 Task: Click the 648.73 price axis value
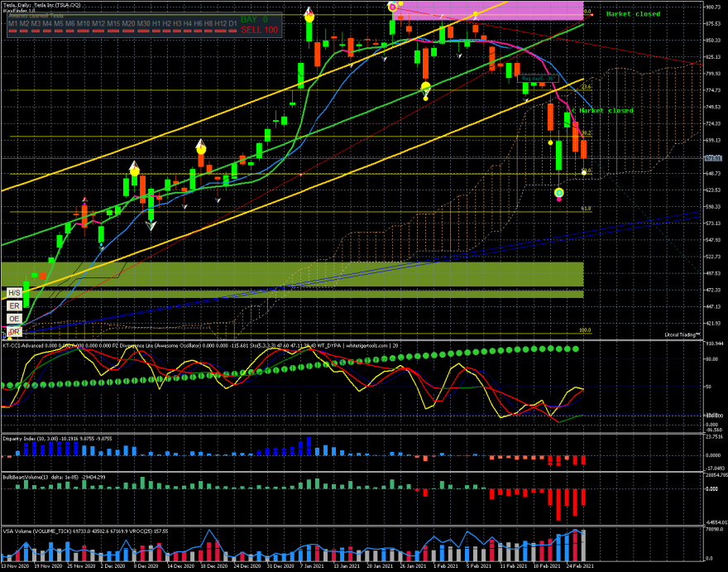(x=712, y=173)
